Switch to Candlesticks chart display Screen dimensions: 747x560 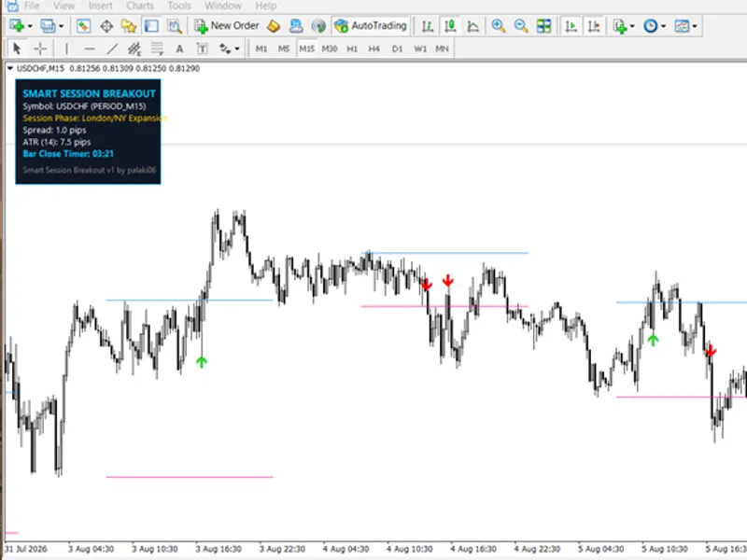(450, 26)
